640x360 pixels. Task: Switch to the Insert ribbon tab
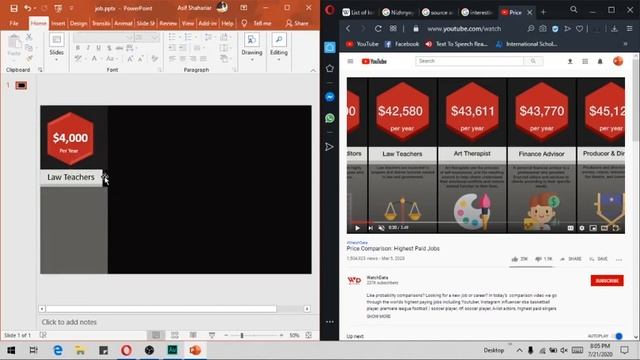pyautogui.click(x=58, y=23)
